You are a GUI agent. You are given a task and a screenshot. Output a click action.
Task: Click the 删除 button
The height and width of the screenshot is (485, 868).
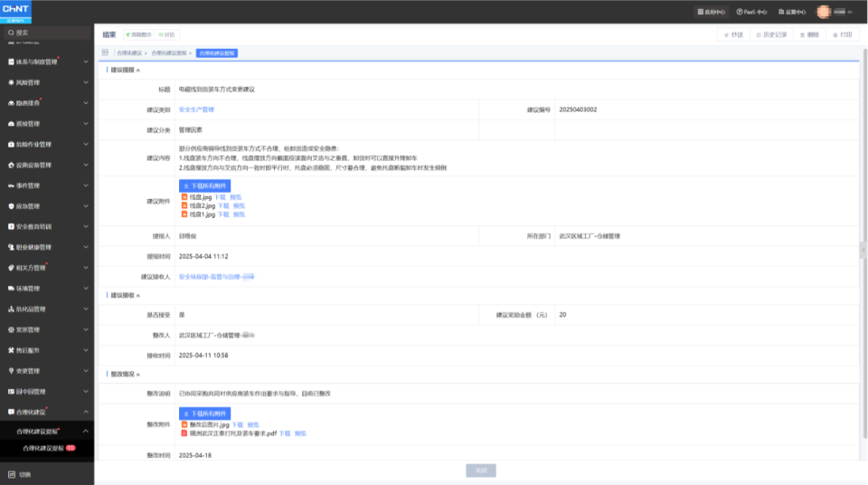pyautogui.click(x=809, y=35)
